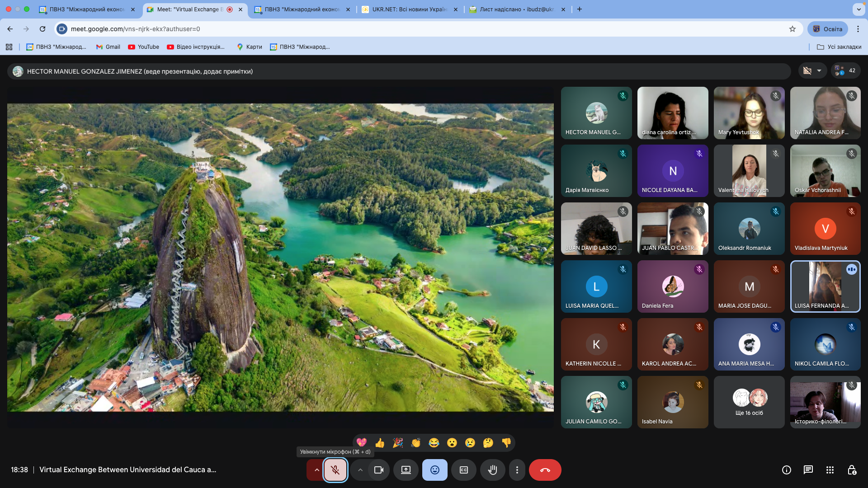Open the YouTube bookmark link
The height and width of the screenshot is (488, 868).
click(x=144, y=47)
